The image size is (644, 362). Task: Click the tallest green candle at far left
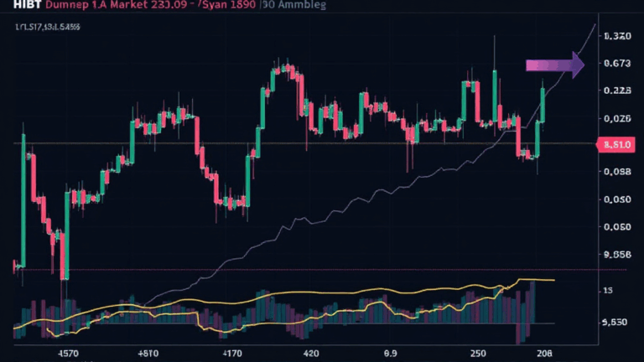click(23, 199)
